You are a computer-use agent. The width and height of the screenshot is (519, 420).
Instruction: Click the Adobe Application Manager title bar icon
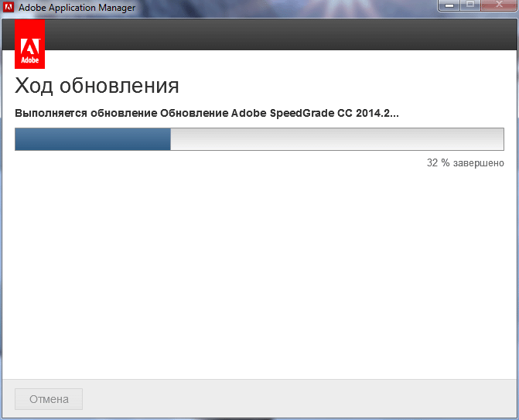(x=9, y=7)
